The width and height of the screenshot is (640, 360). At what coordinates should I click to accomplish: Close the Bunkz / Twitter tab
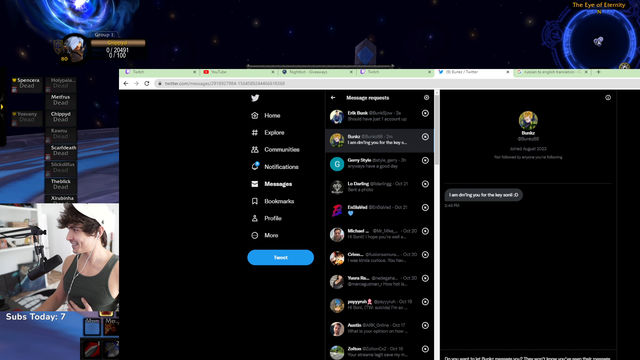pyautogui.click(x=508, y=72)
